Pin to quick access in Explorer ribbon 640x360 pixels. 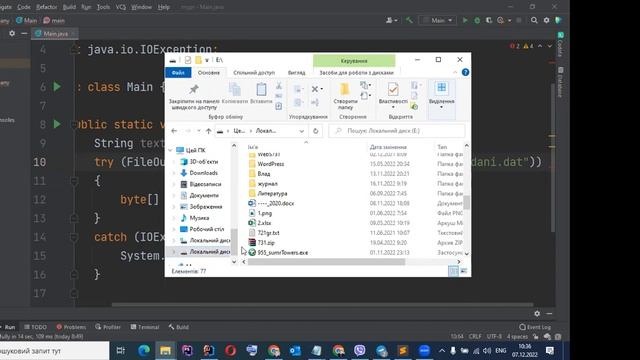(x=194, y=97)
